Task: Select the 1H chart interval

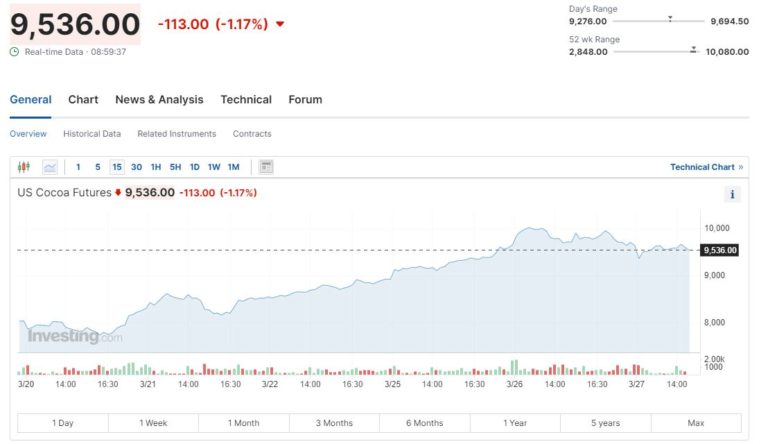Action: pos(155,167)
